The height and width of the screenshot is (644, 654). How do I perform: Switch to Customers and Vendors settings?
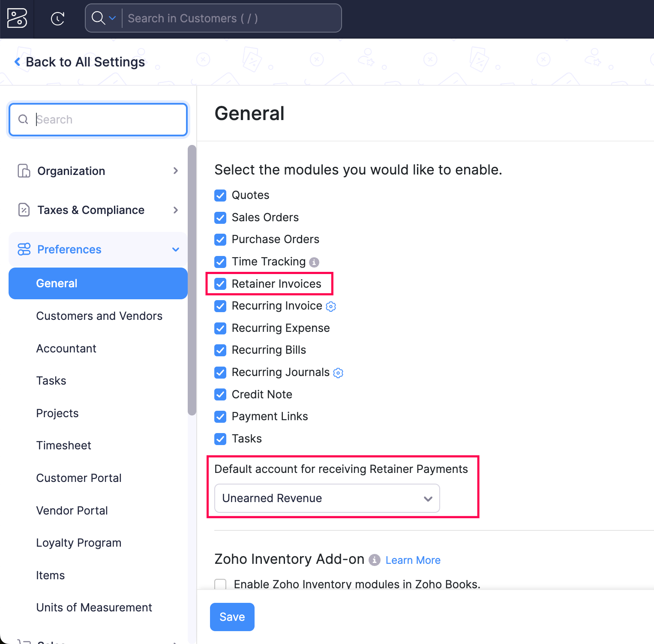99,316
